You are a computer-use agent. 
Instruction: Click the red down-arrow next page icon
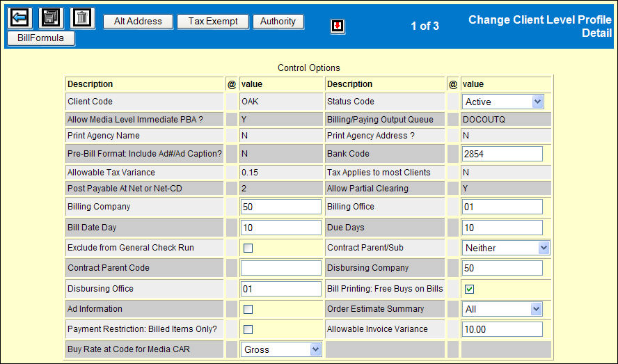(338, 26)
